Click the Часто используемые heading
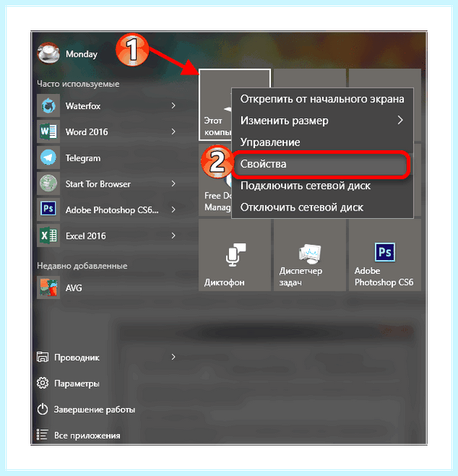 78,84
